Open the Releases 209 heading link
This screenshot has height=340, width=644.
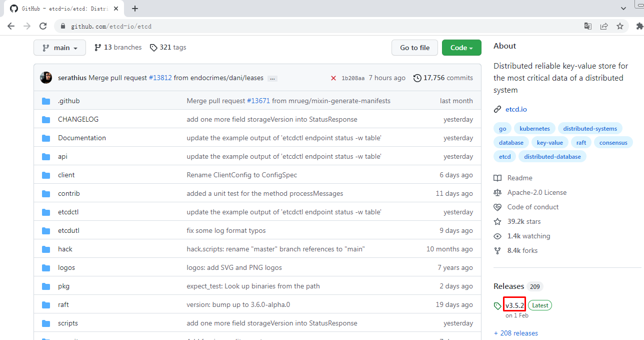[x=518, y=286]
